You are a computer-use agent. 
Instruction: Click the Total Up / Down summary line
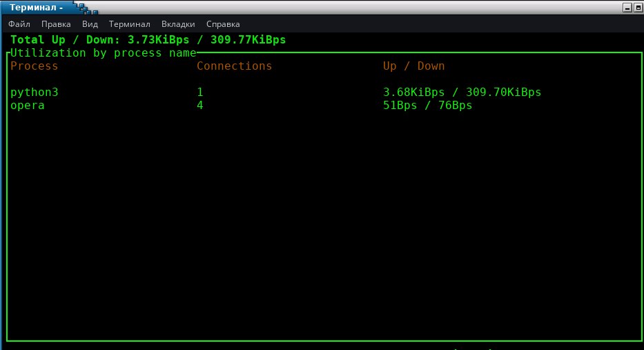(148, 40)
